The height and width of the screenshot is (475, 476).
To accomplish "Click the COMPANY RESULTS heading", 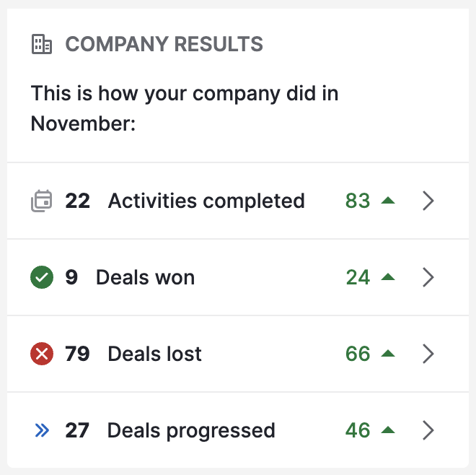I will tap(164, 44).
